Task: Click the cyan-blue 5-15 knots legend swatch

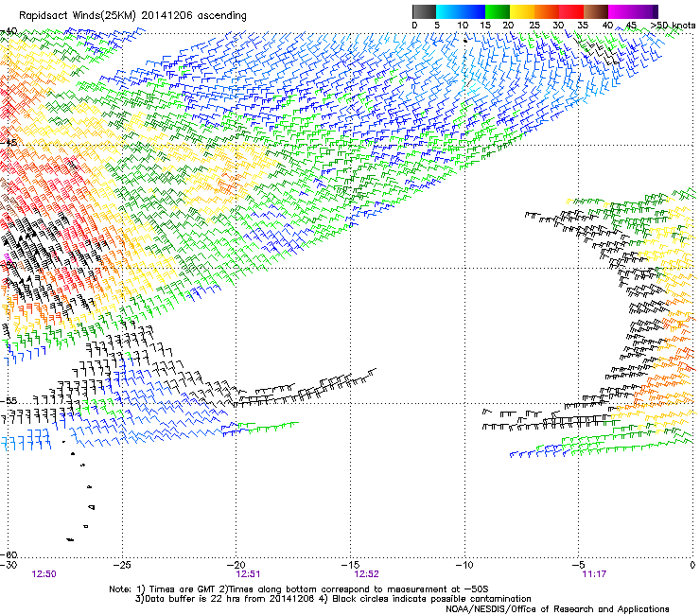Action: pyautogui.click(x=461, y=11)
